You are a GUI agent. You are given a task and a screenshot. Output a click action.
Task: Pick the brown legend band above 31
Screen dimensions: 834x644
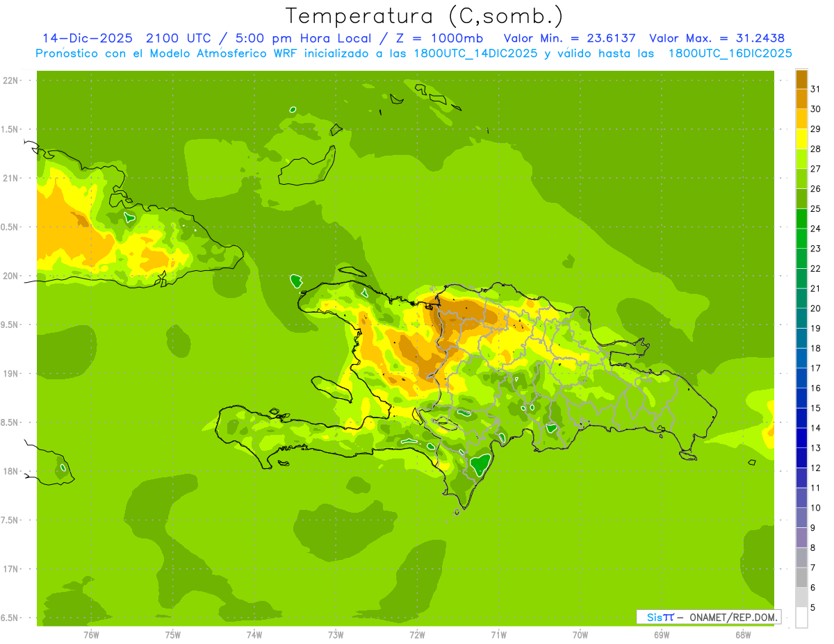[x=801, y=79]
